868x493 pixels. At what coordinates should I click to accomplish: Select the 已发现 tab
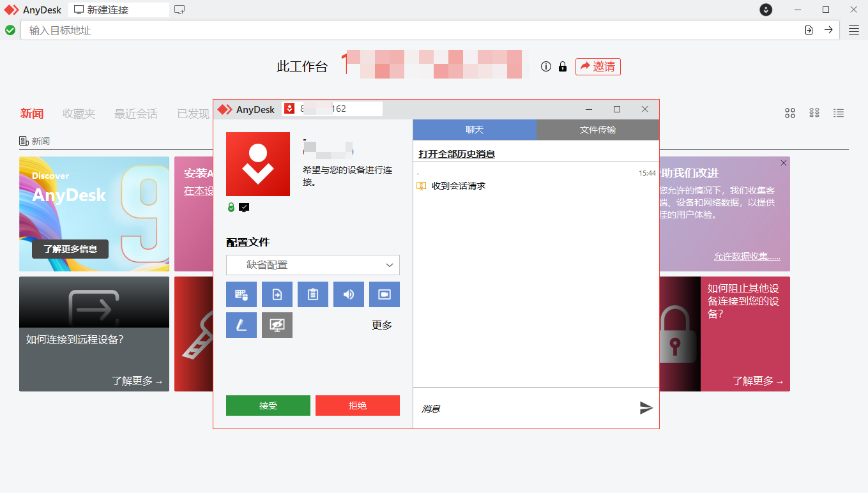point(194,114)
